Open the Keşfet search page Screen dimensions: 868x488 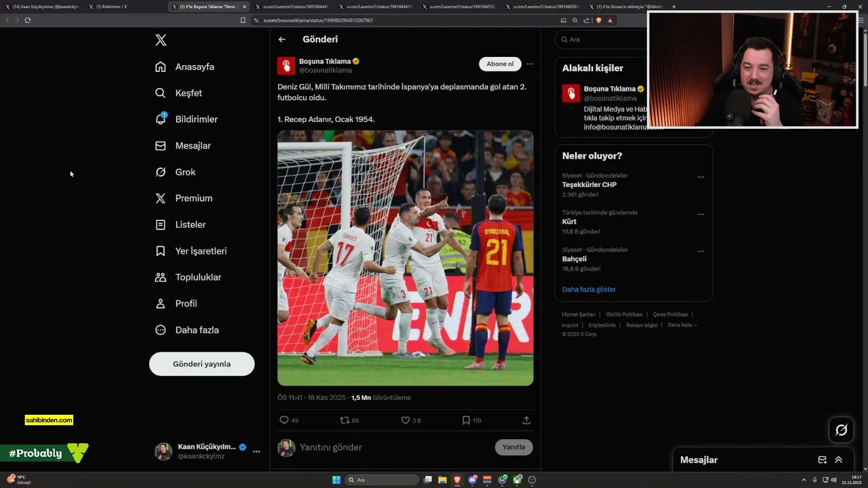pos(178,93)
